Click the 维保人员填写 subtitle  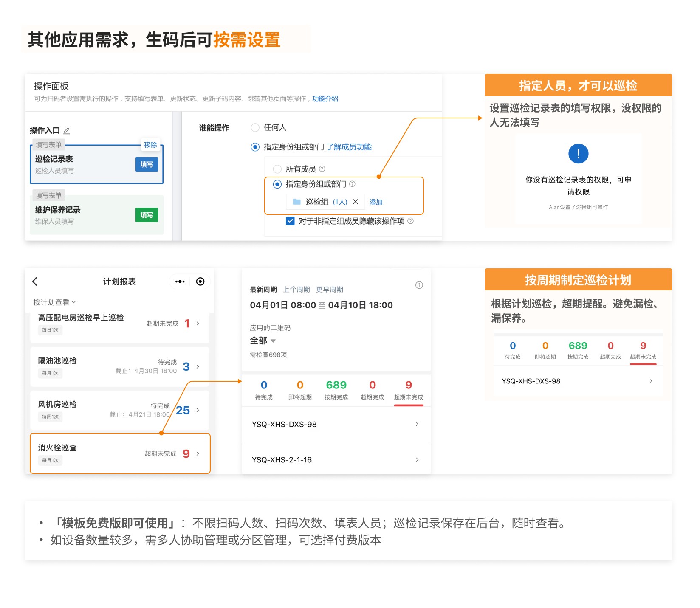pos(54,221)
